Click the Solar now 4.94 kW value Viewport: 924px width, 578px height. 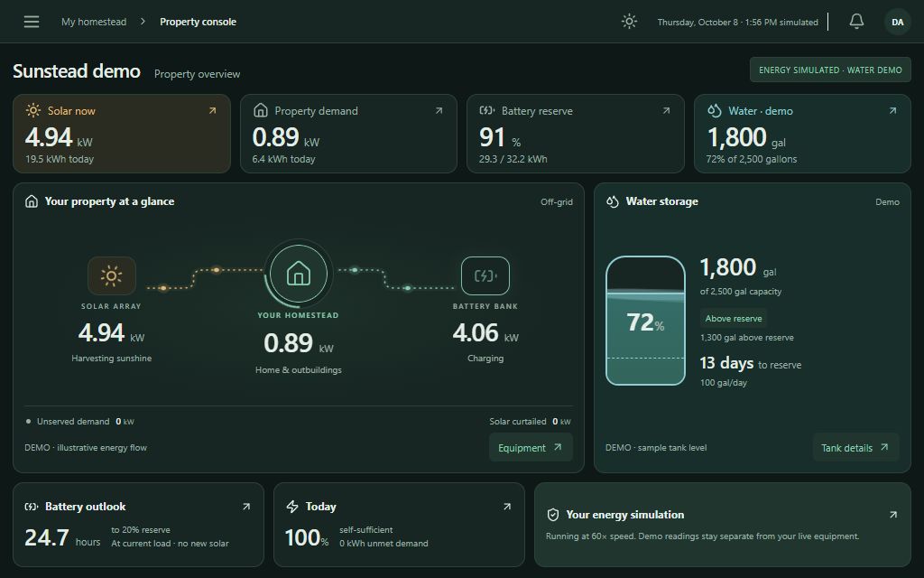tap(59, 138)
